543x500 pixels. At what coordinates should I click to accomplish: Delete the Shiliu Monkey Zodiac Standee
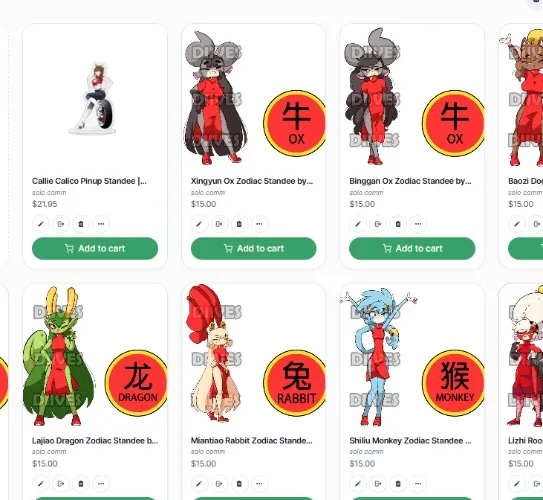point(398,483)
